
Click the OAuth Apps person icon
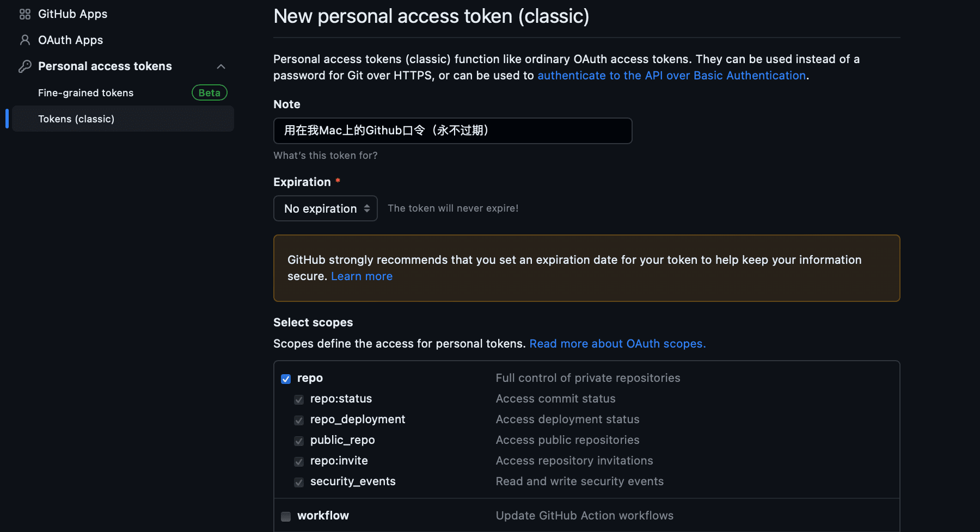(x=25, y=40)
